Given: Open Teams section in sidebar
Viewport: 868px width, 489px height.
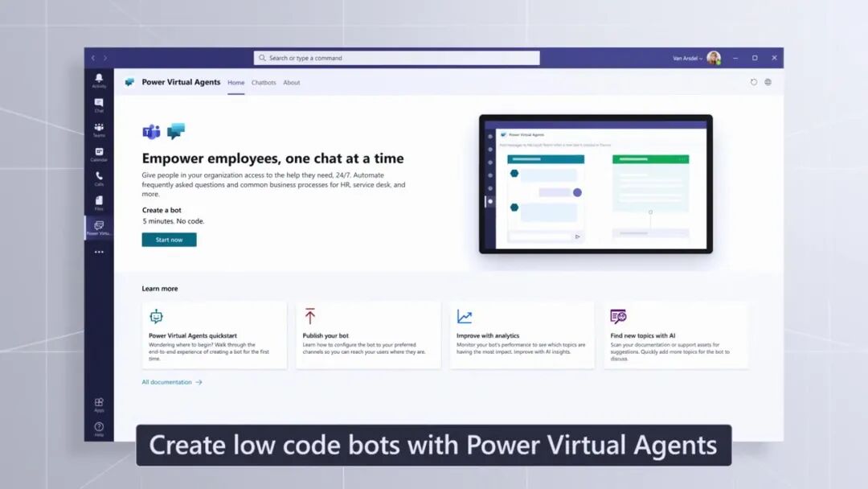Looking at the screenshot, I should pos(99,130).
